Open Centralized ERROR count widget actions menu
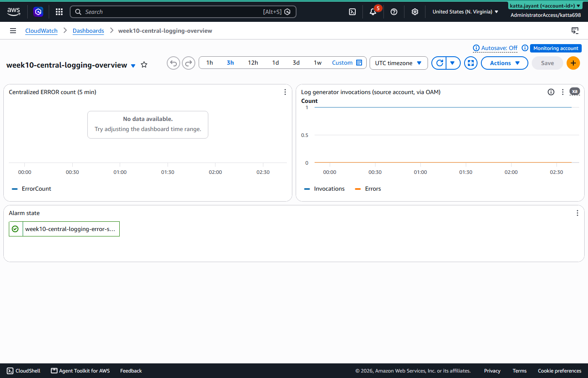This screenshot has height=378, width=588. 285,92
